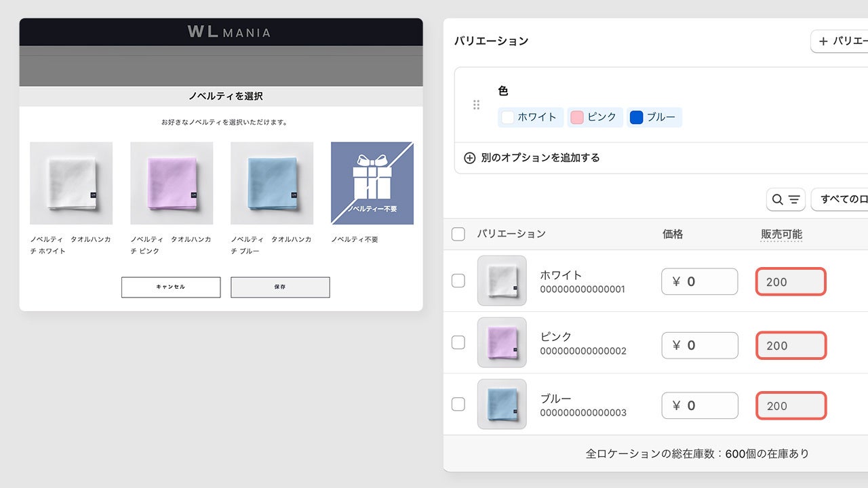Click the search and filter icon button
The image size is (868, 488).
coord(786,199)
